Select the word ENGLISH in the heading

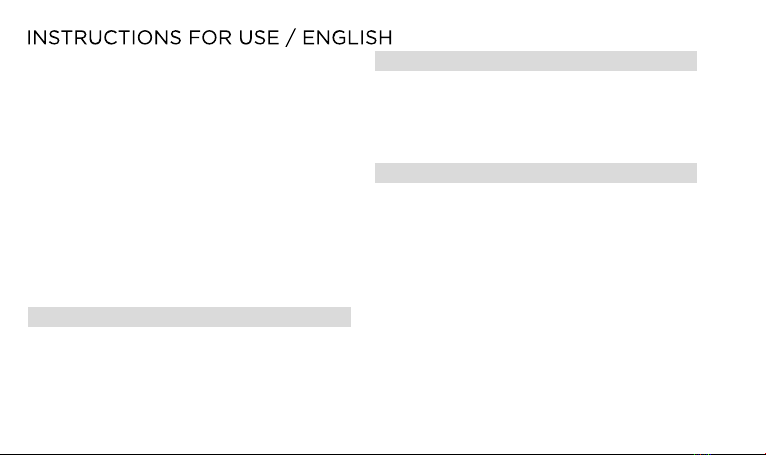[x=347, y=38]
